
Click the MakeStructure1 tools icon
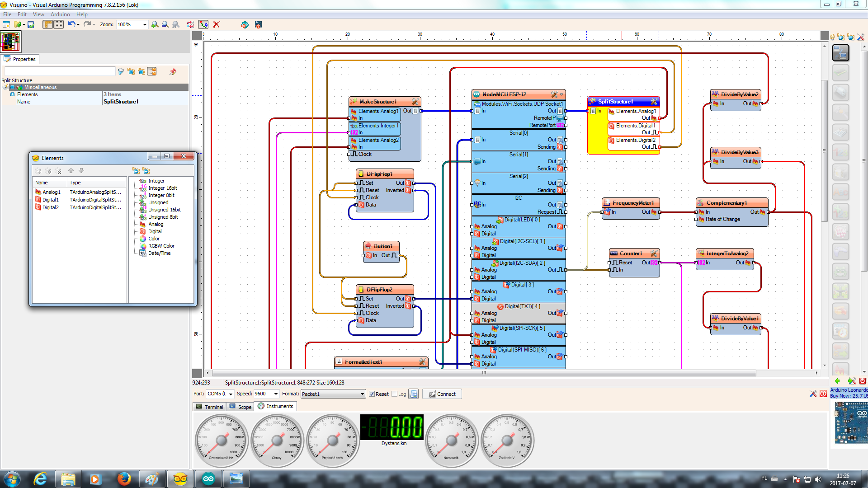[415, 102]
